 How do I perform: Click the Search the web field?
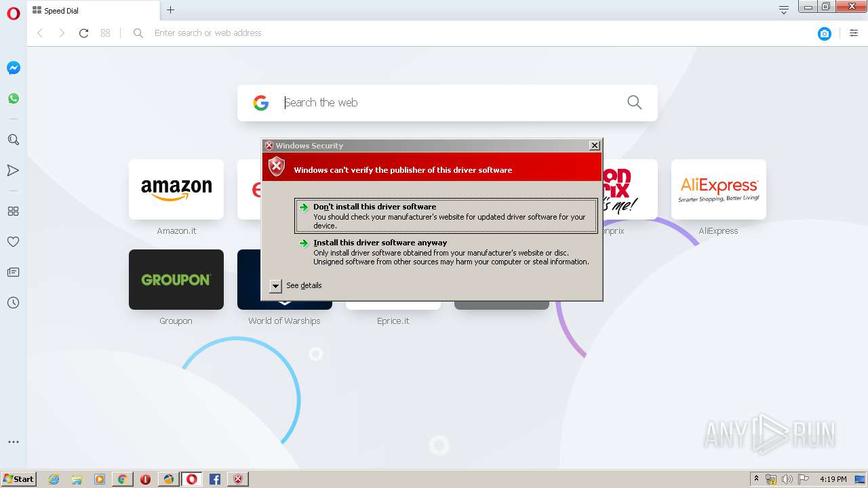click(x=448, y=102)
